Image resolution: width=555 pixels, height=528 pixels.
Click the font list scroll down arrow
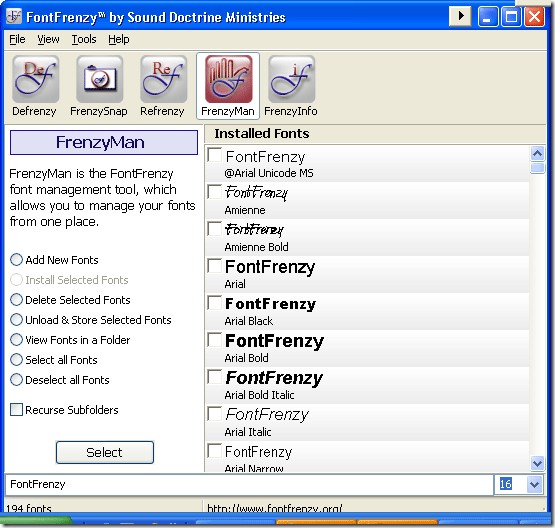tap(537, 463)
